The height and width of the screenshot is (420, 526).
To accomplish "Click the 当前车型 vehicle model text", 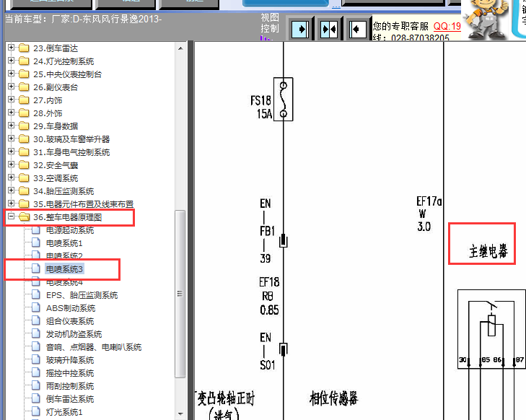I will coord(83,19).
